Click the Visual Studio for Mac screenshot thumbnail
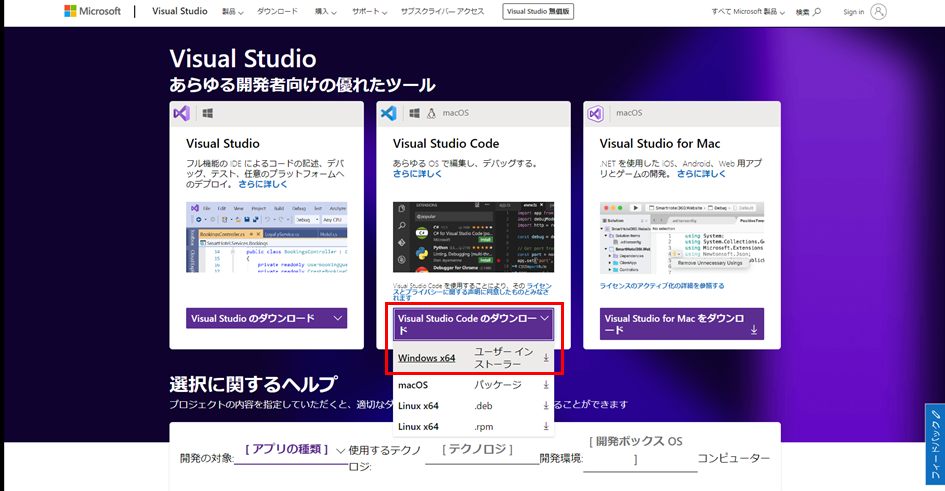 [x=682, y=239]
